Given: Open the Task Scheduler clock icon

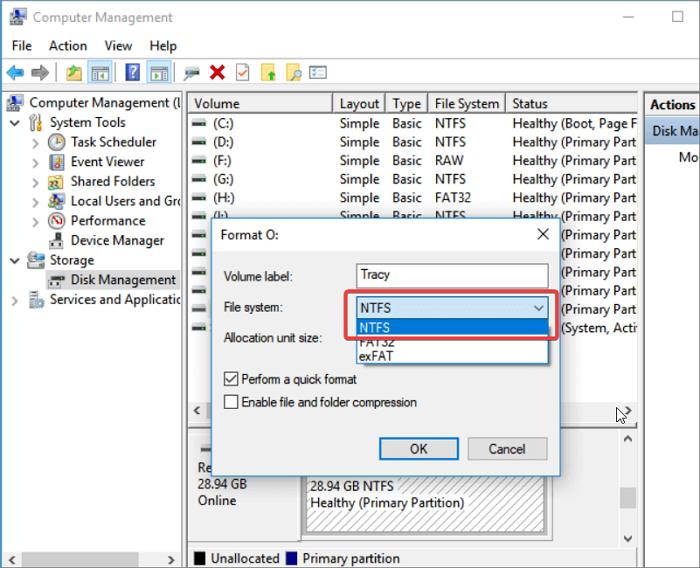Looking at the screenshot, I should 57,142.
